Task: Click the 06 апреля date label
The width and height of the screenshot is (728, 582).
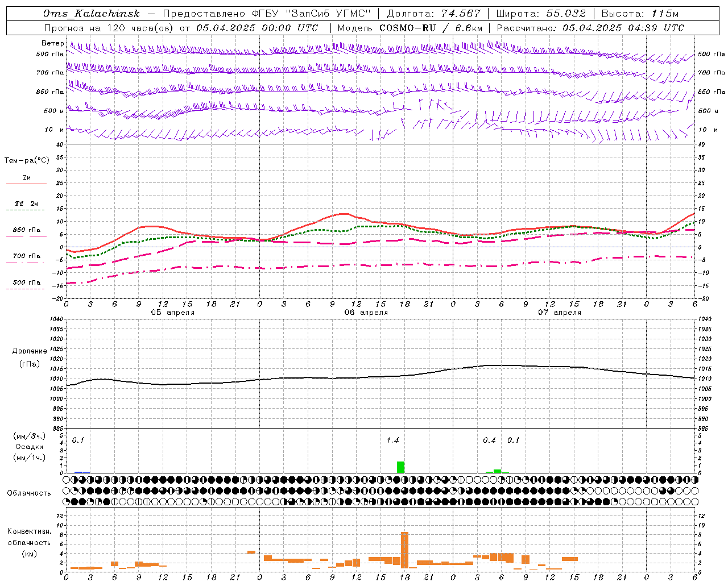Action: (366, 313)
